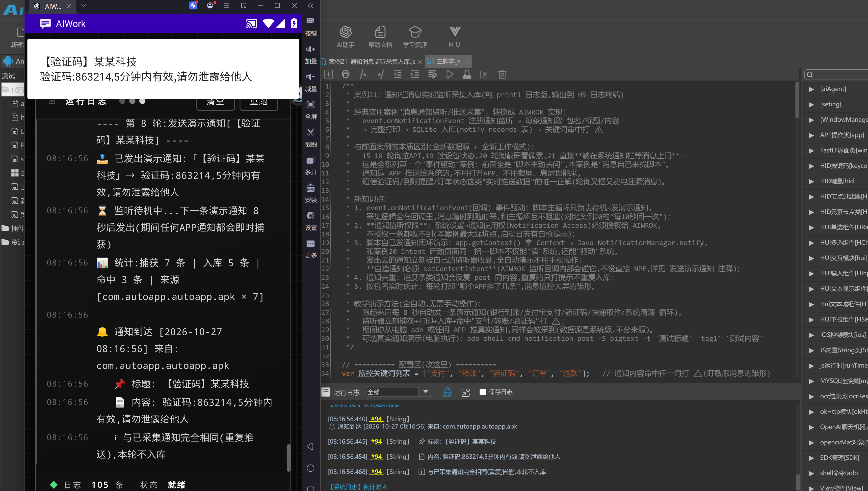Viewport: 868px width, 491px height.
Task: Add a new item with the plus-box icon
Action: (x=328, y=74)
